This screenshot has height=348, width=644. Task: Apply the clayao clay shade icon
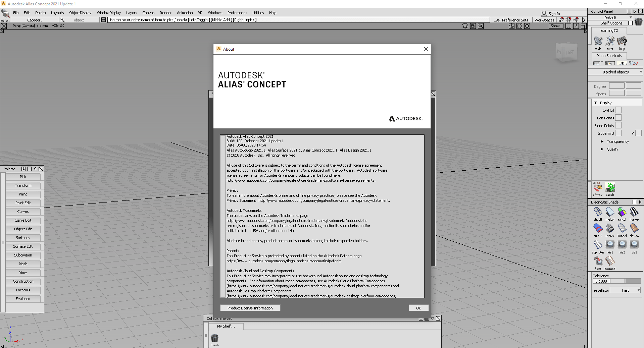(x=634, y=228)
